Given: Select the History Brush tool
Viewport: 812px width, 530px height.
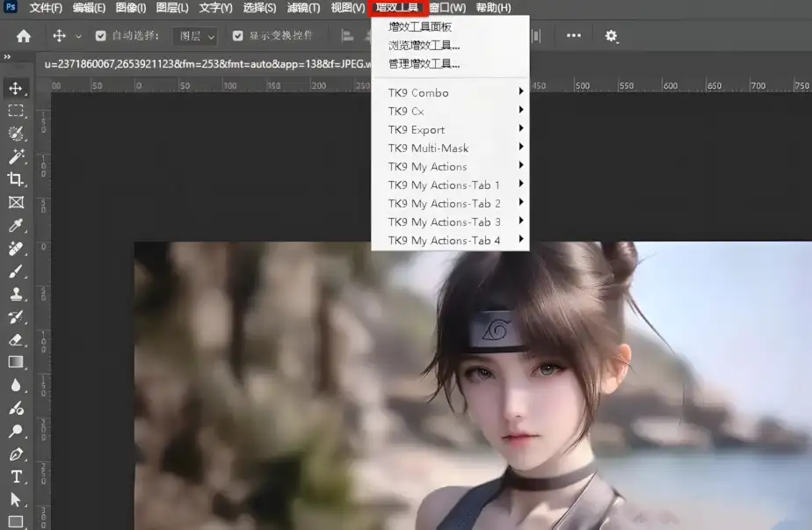Looking at the screenshot, I should (16, 316).
